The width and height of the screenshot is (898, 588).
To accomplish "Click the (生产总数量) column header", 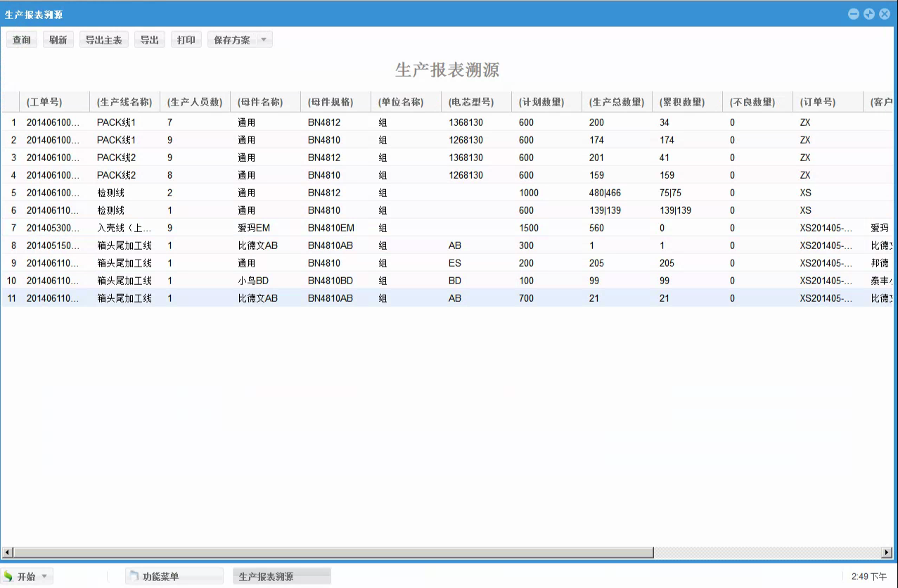I will click(617, 102).
